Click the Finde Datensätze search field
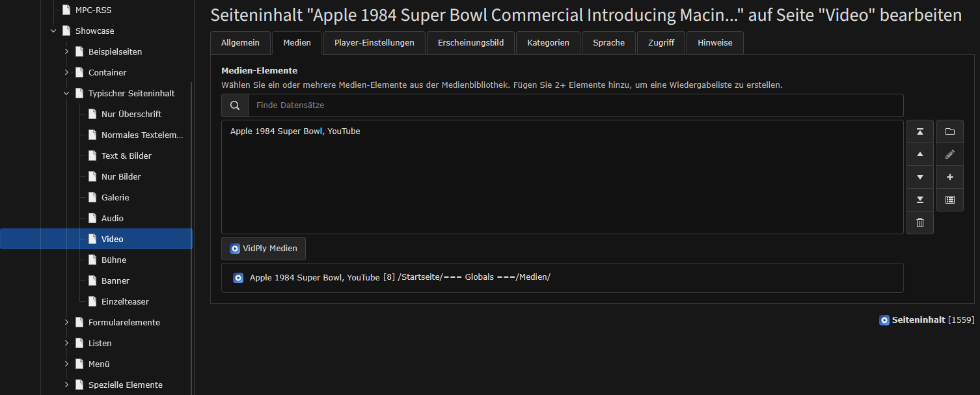The height and width of the screenshot is (395, 980). (575, 105)
